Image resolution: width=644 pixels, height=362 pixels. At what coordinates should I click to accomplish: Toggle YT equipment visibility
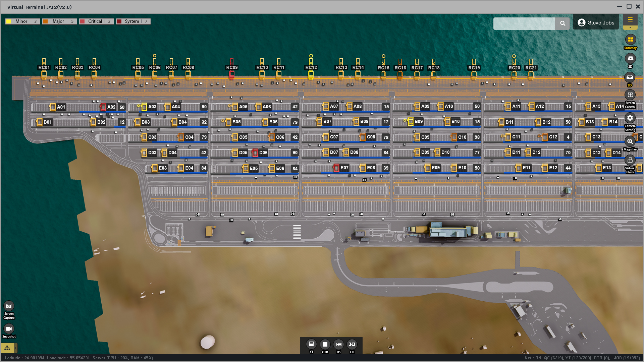point(311,344)
